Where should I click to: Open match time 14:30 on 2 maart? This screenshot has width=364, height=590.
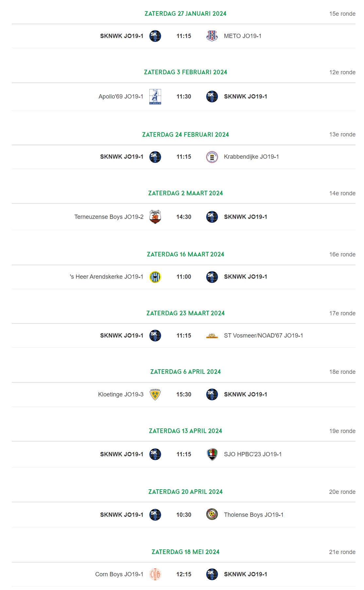coord(184,217)
